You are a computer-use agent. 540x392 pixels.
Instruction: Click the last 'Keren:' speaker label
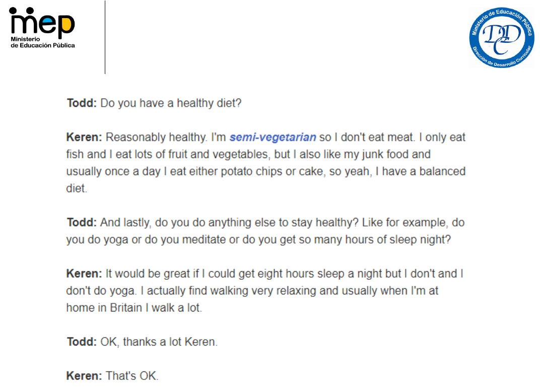click(x=84, y=376)
